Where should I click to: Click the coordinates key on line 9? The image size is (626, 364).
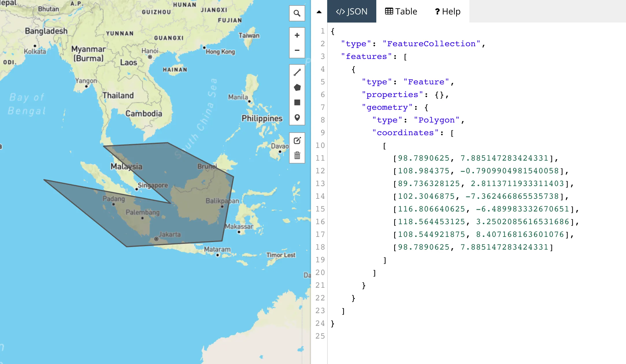click(x=405, y=133)
